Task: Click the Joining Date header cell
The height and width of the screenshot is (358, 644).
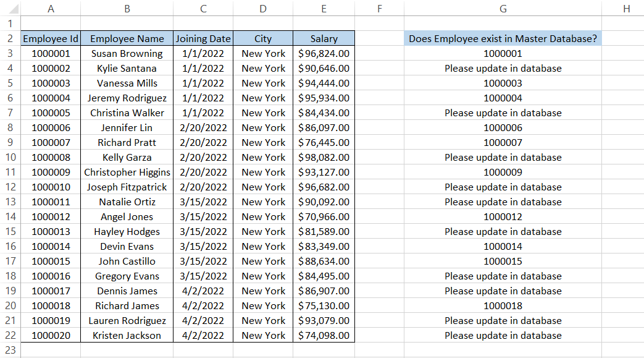Action: click(203, 38)
